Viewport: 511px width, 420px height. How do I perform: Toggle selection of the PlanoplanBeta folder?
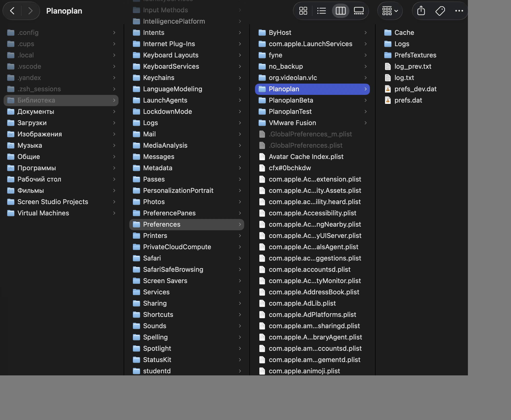291,100
